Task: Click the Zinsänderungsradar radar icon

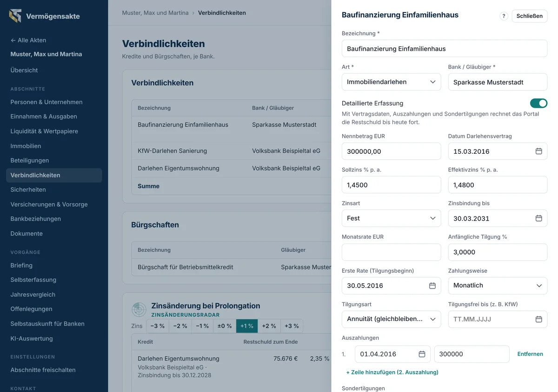Action: [139, 309]
